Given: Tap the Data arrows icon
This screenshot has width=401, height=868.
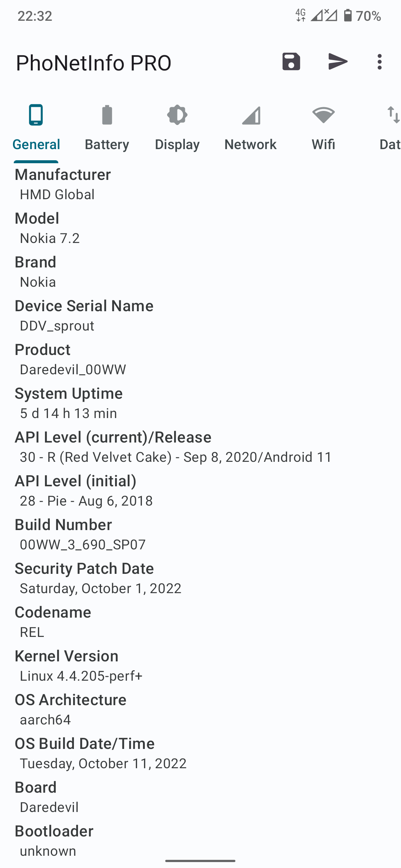Looking at the screenshot, I should pyautogui.click(x=393, y=115).
